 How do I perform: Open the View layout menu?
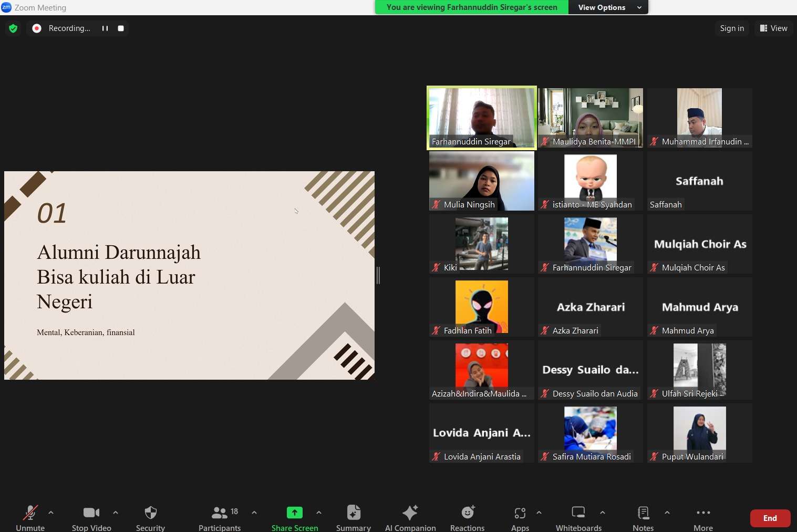coord(774,28)
